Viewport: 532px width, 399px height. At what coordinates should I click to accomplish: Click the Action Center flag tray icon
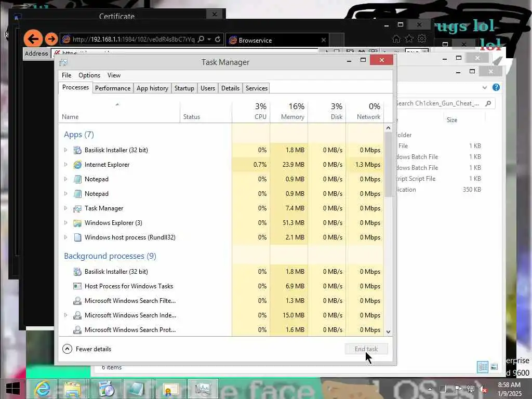(x=458, y=389)
